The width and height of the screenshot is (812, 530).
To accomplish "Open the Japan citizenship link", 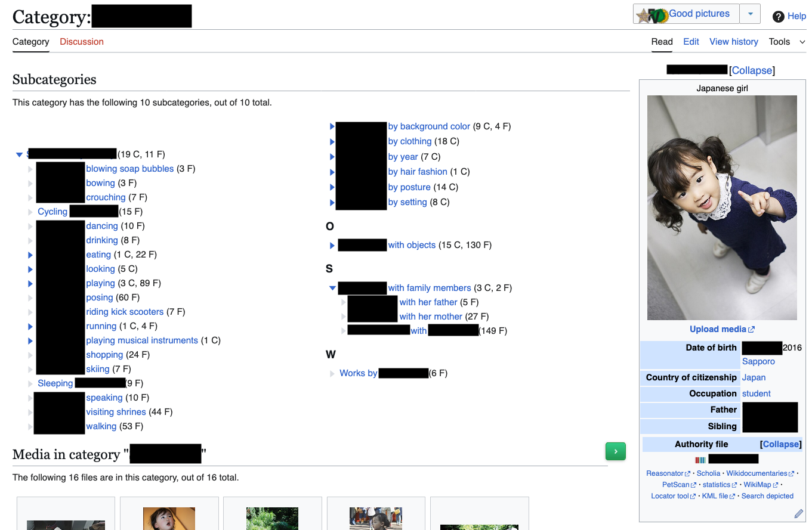I will point(754,377).
